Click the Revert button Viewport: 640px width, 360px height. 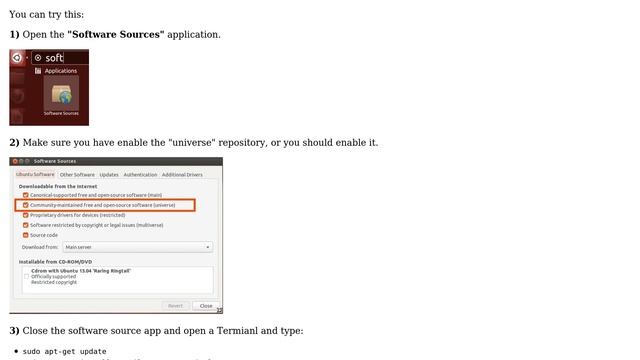pyautogui.click(x=176, y=306)
